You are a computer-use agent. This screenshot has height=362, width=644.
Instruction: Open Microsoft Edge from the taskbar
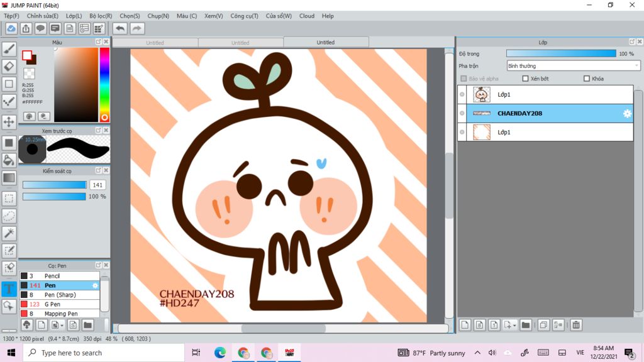point(219,353)
